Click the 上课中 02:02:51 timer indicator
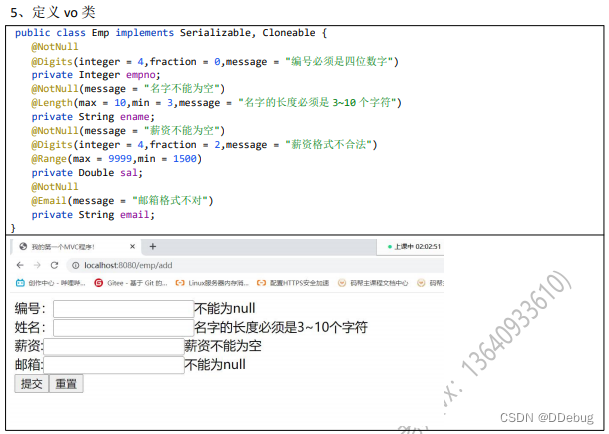The width and height of the screenshot is (609, 434). 414,247
